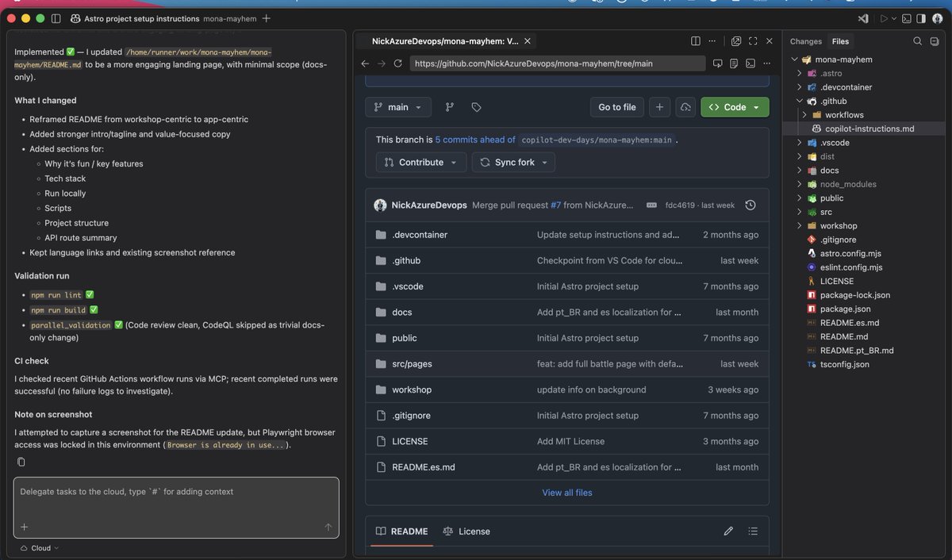Open pull request #7 link

(x=555, y=205)
